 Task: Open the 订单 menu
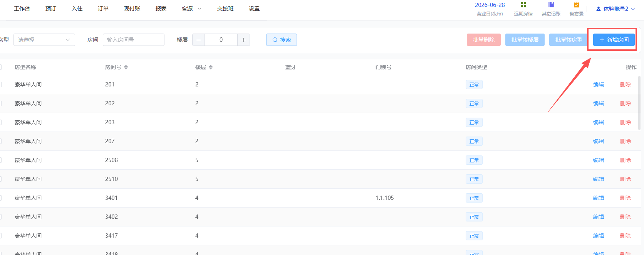[103, 8]
